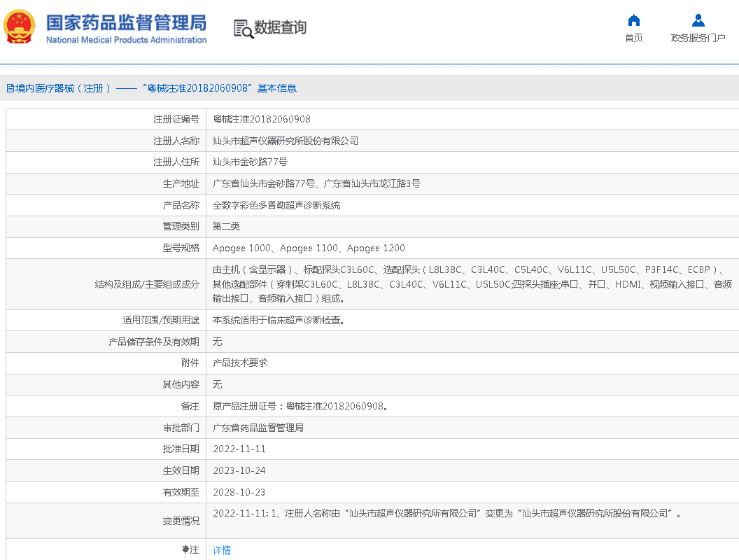This screenshot has width=739, height=560.
Task: Click the 数据查询 heading text
Action: [280, 28]
